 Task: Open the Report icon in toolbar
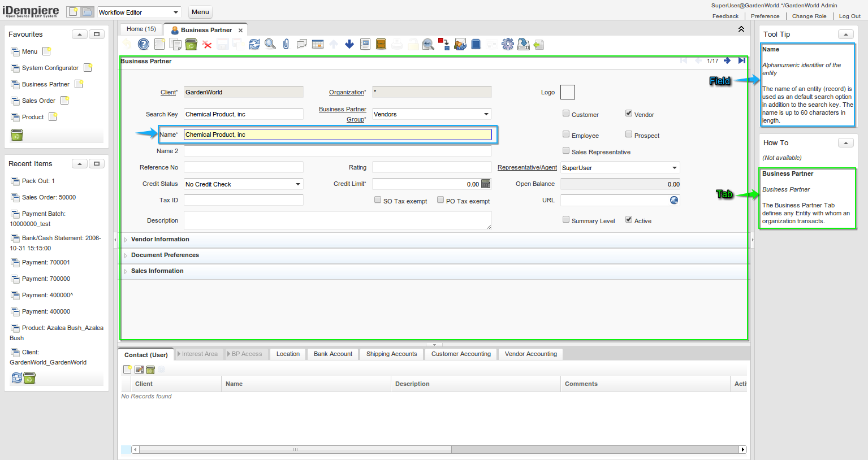point(365,44)
